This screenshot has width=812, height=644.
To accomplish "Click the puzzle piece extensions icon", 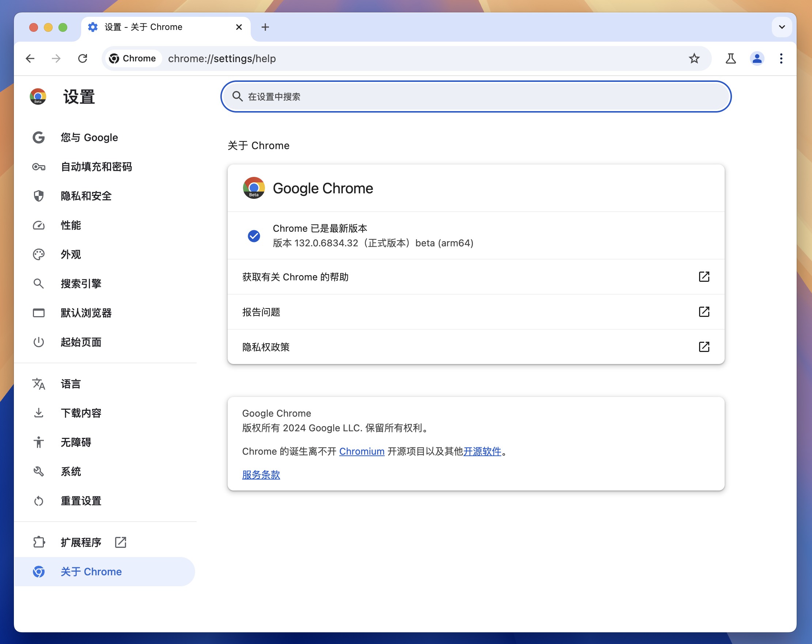I will tap(39, 542).
